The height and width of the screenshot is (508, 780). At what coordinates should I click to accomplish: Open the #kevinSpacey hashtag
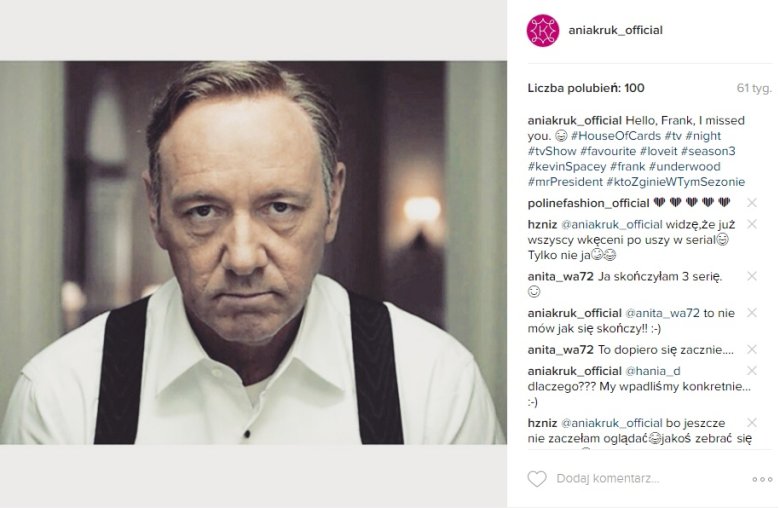567,166
